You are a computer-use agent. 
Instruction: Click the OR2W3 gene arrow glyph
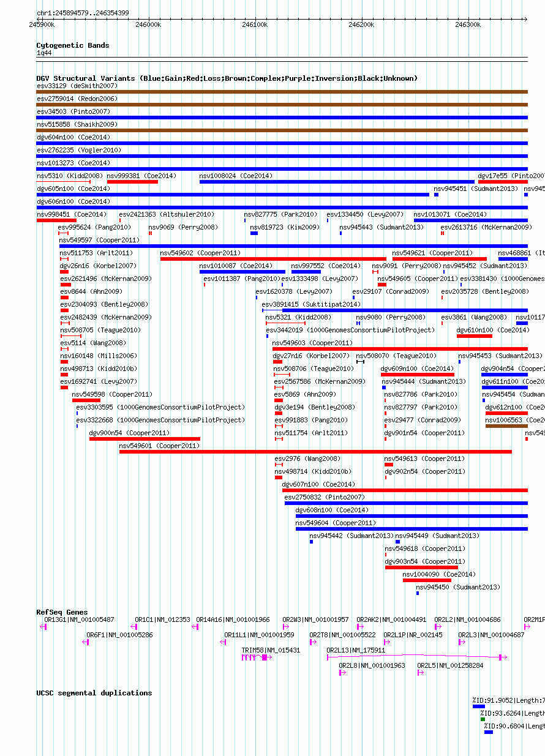click(x=286, y=627)
